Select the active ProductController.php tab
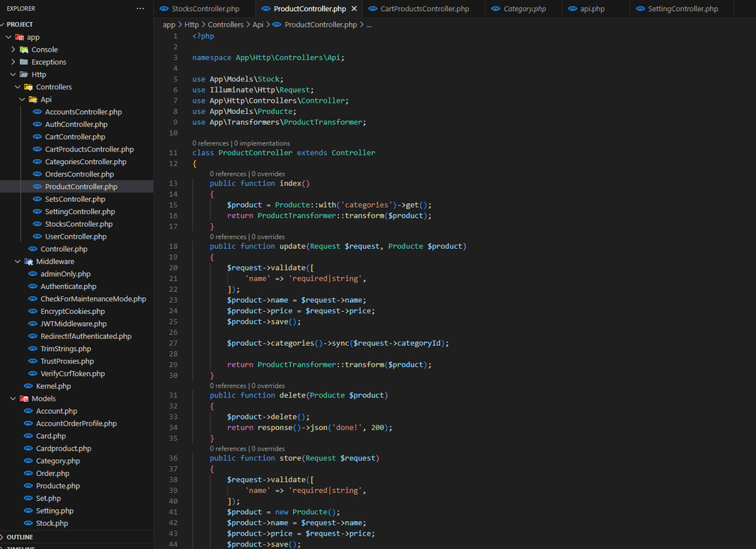The image size is (756, 549). click(309, 9)
